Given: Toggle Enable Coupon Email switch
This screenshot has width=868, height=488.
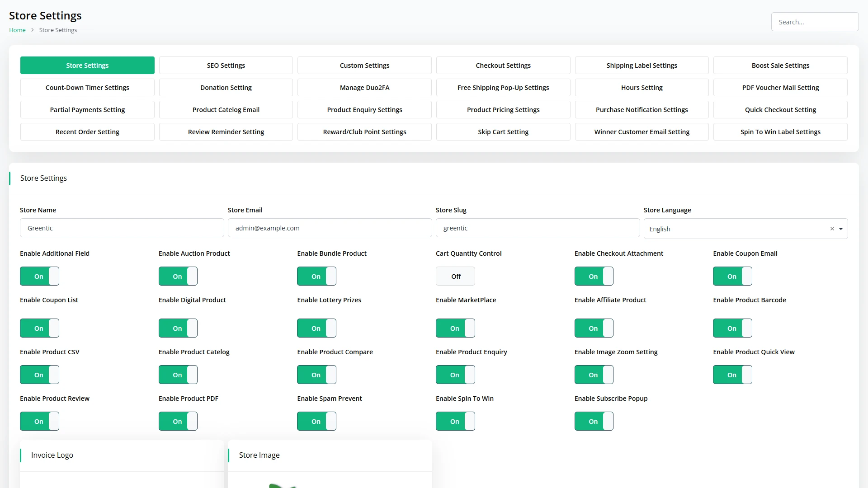Looking at the screenshot, I should [x=732, y=276].
